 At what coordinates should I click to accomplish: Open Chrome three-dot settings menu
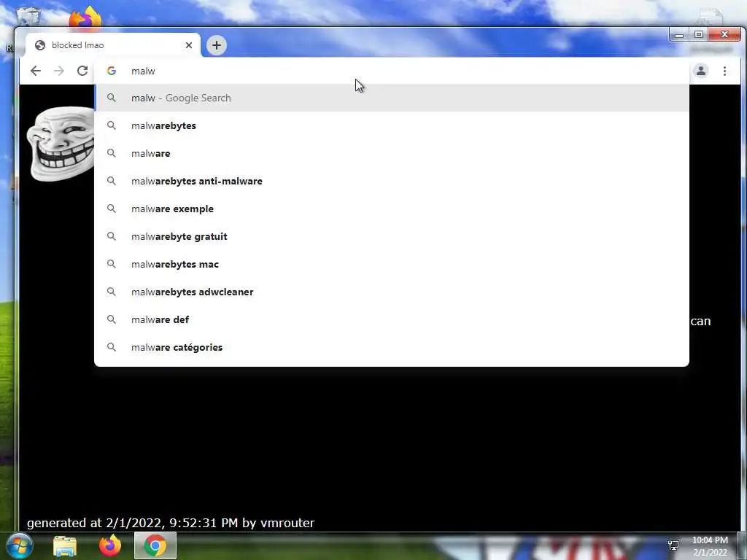(x=724, y=71)
